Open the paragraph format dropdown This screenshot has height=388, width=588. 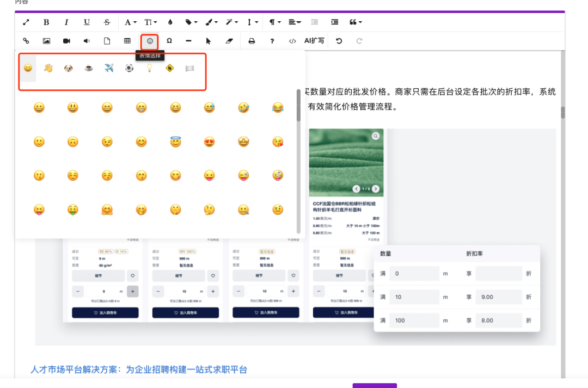click(275, 22)
